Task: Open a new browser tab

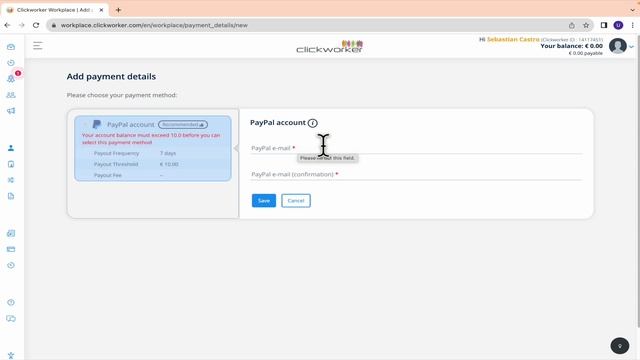Action: click(118, 10)
